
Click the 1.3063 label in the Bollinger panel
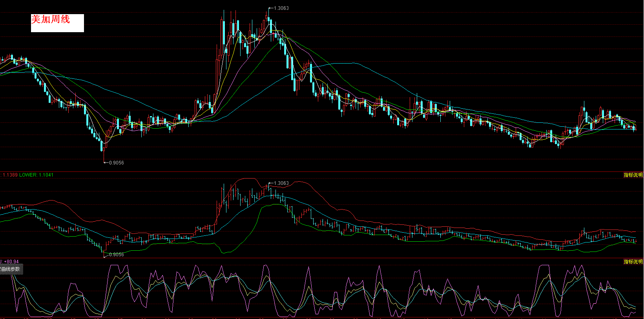pyautogui.click(x=281, y=183)
